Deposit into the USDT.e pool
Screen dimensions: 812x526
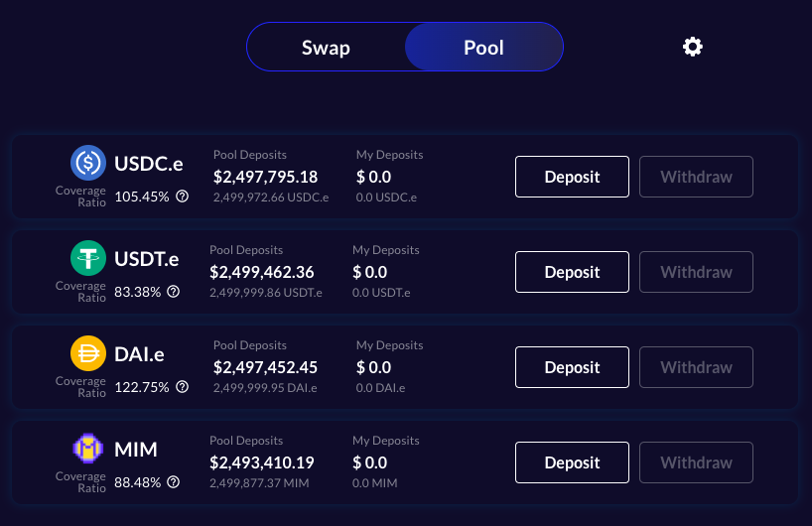572,272
